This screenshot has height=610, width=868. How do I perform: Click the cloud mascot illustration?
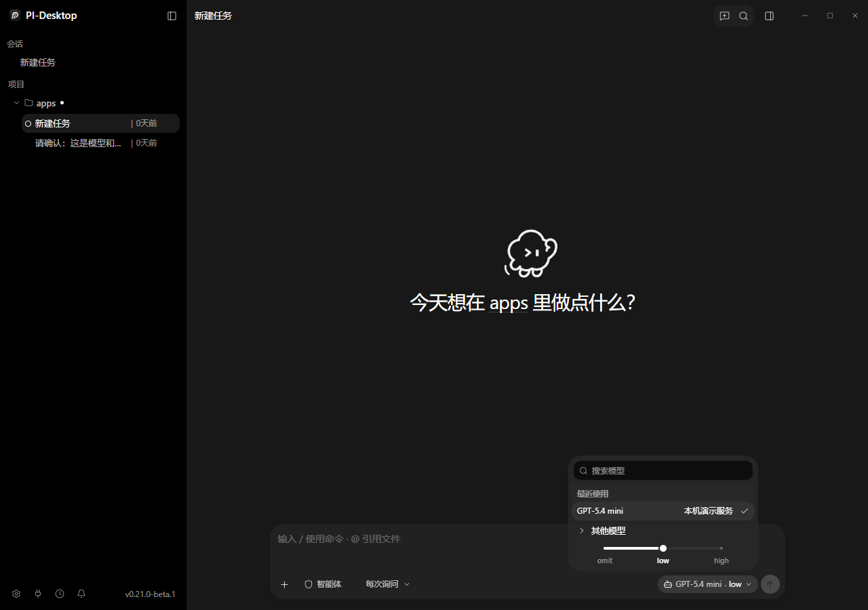pos(531,253)
